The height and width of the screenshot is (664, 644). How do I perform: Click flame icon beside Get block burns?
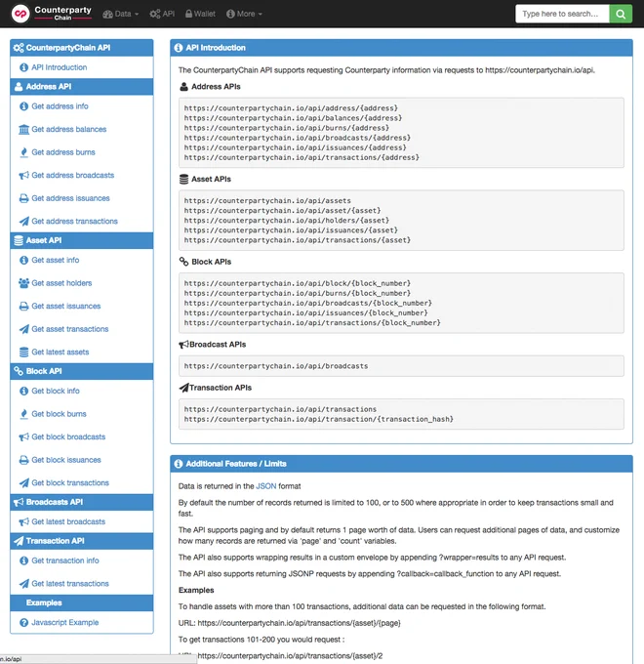(x=24, y=414)
